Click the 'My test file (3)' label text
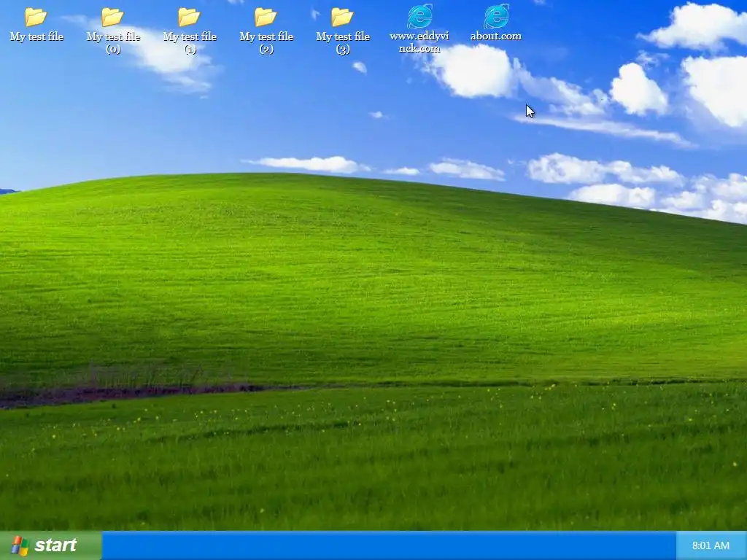This screenshot has width=747, height=560. coord(343,43)
